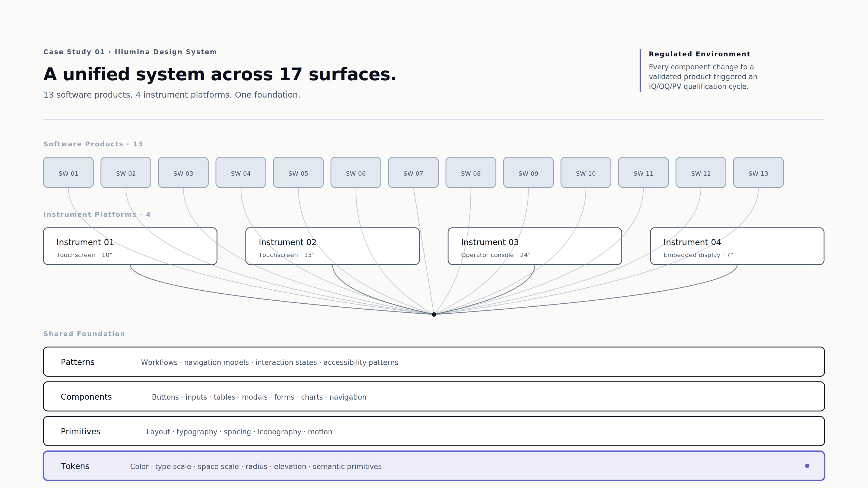Click the SW 04 product tile
This screenshot has height=488, width=868.
(x=241, y=172)
